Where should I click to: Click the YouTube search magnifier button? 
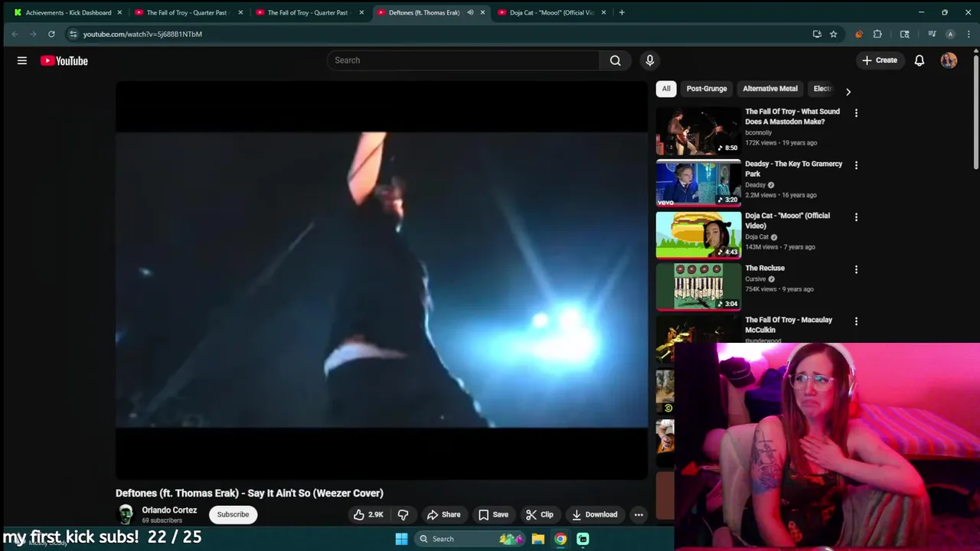click(616, 60)
